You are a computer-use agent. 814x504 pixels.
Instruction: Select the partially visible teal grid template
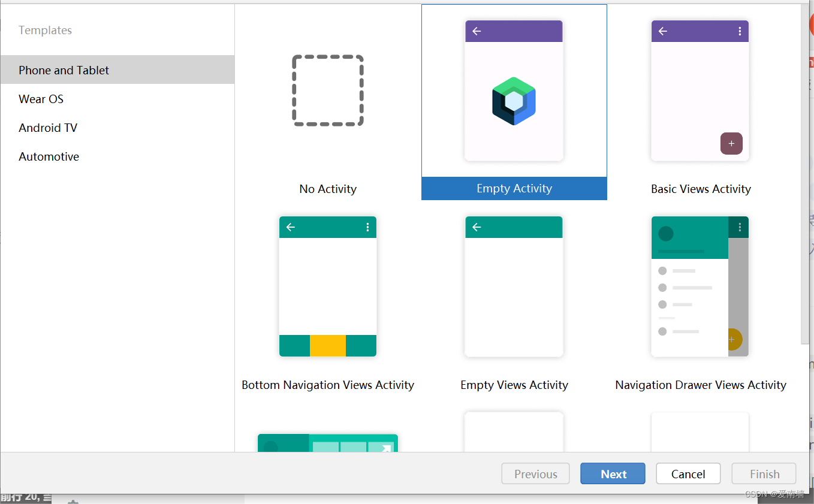pos(328,443)
